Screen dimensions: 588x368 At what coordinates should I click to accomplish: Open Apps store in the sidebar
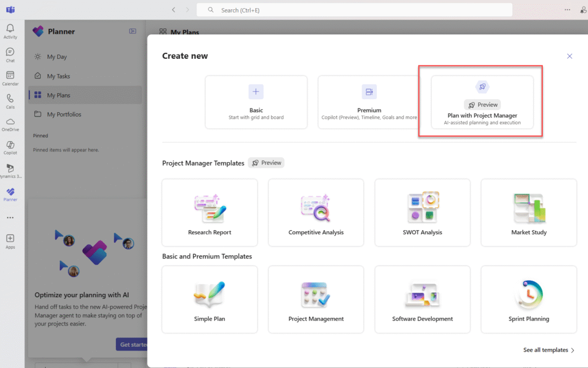point(10,242)
